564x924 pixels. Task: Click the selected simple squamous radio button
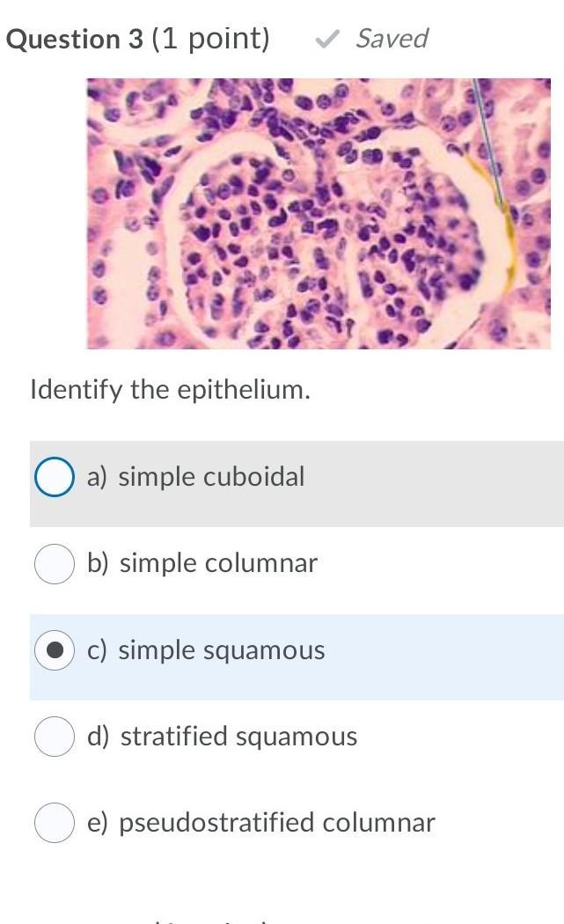coord(55,650)
